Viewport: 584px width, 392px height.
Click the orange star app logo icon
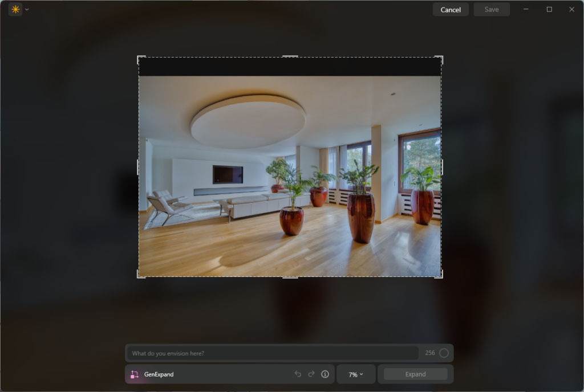click(15, 9)
